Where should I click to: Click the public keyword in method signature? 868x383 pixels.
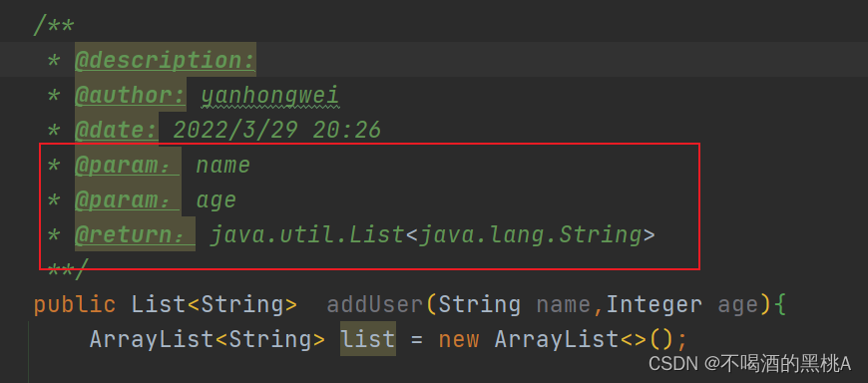pyautogui.click(x=75, y=304)
